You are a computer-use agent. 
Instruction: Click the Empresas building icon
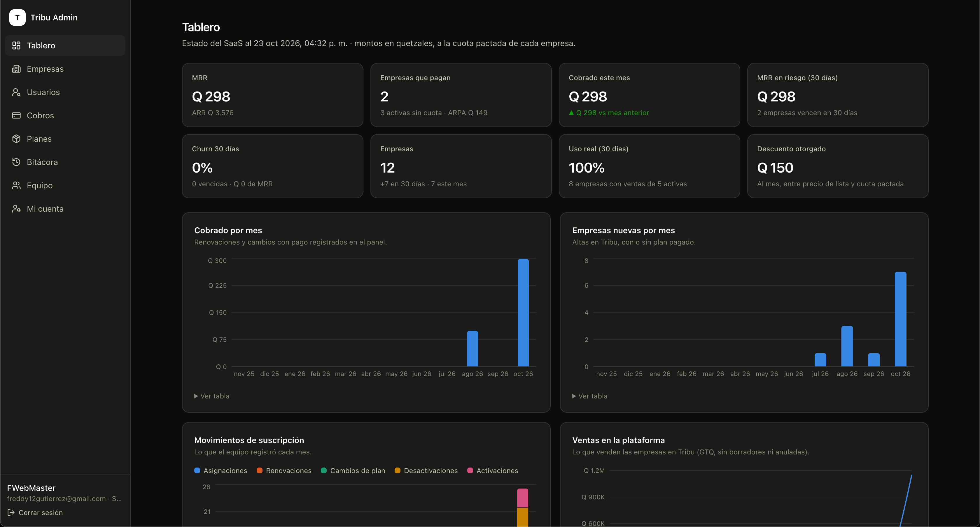click(16, 69)
